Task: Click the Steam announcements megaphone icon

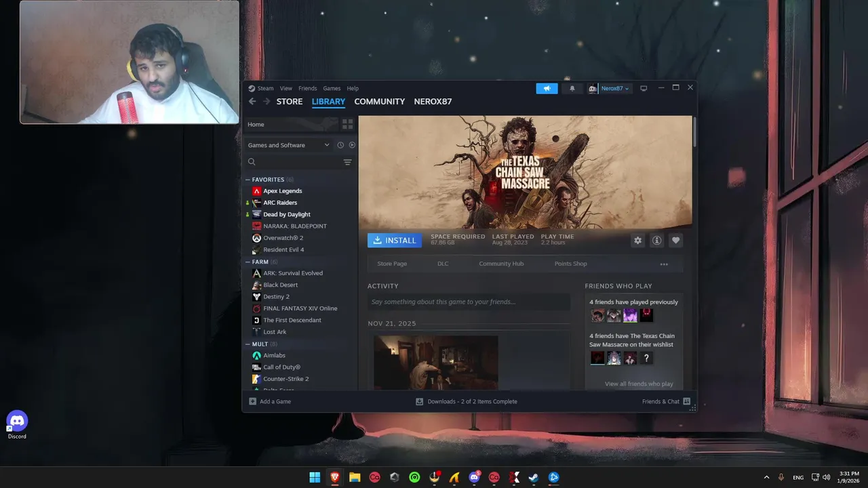Action: tap(547, 88)
